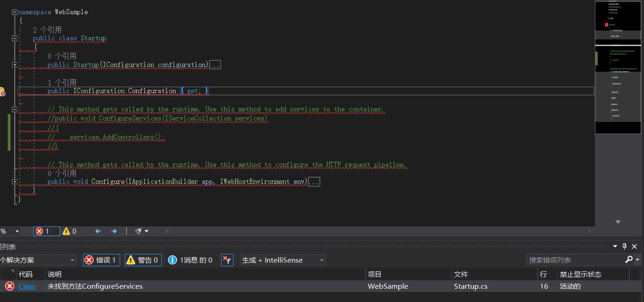Click WebSample project cell in error row

coord(388,286)
